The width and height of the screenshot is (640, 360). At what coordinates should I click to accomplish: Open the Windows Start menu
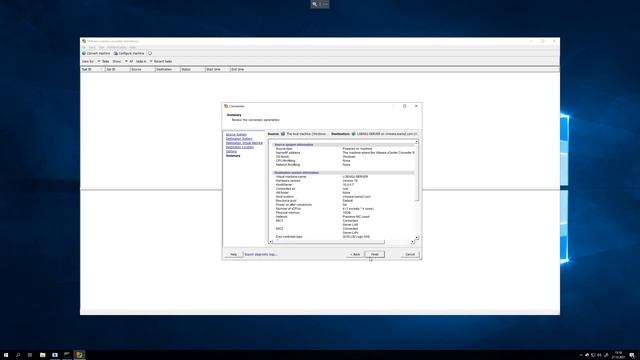6,355
